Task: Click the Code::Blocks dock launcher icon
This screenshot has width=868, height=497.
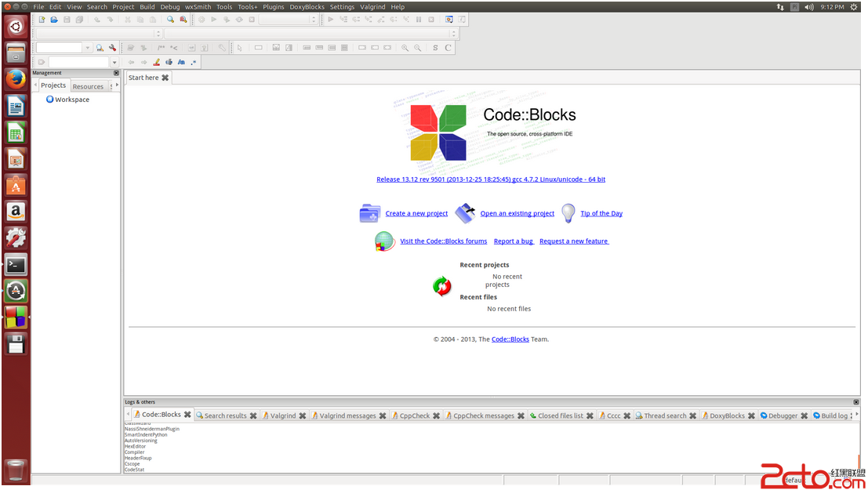Action: tap(16, 317)
